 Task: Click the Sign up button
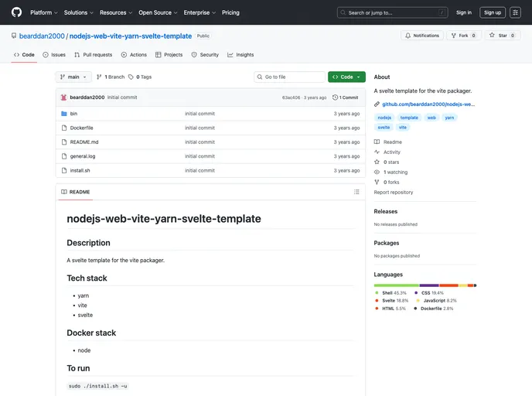pos(492,12)
